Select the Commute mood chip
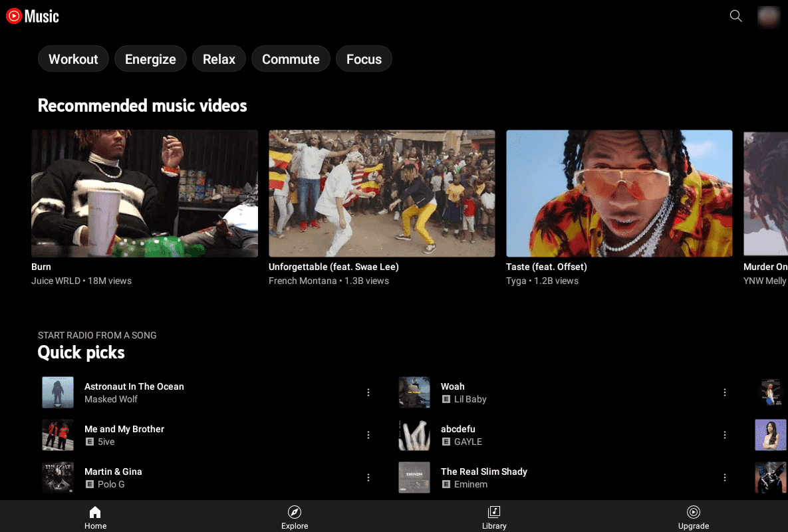The width and height of the screenshot is (788, 532). point(291,59)
